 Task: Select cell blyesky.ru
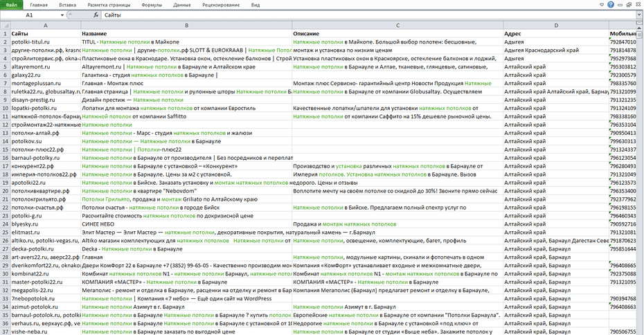(x=46, y=224)
